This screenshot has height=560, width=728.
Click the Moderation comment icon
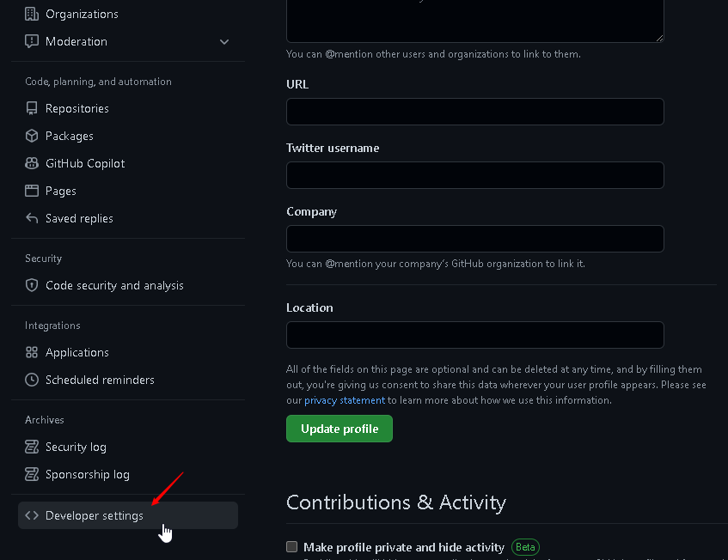[31, 41]
